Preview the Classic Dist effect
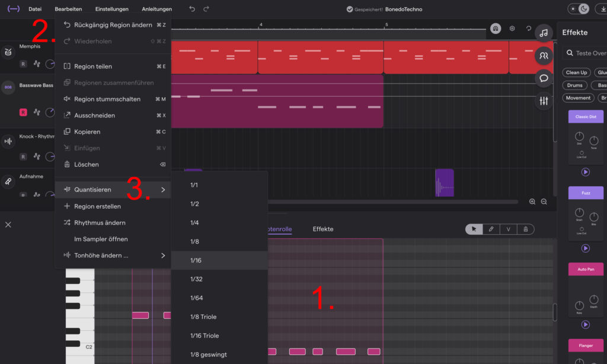This screenshot has width=607, height=364. (586, 172)
